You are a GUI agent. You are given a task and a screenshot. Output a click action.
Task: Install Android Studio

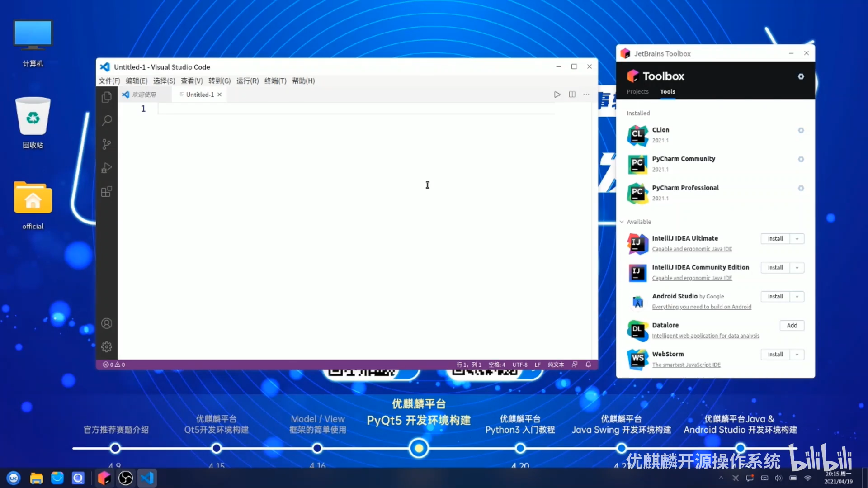click(775, 297)
